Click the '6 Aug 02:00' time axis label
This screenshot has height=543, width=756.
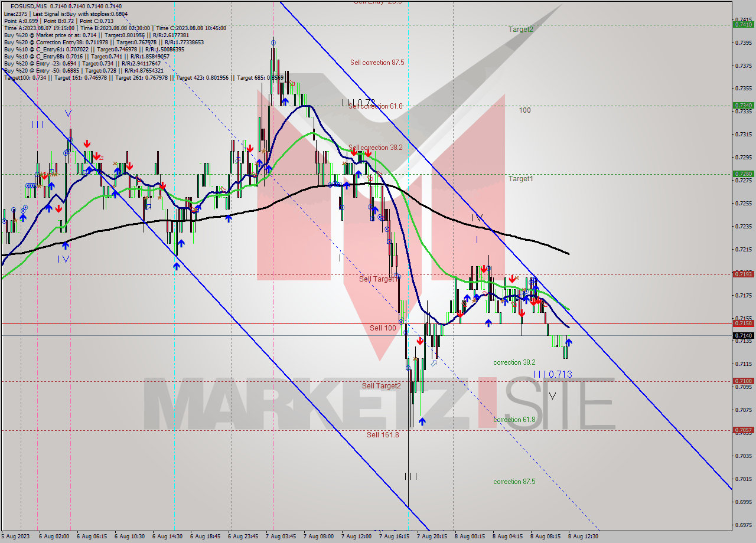(55, 537)
